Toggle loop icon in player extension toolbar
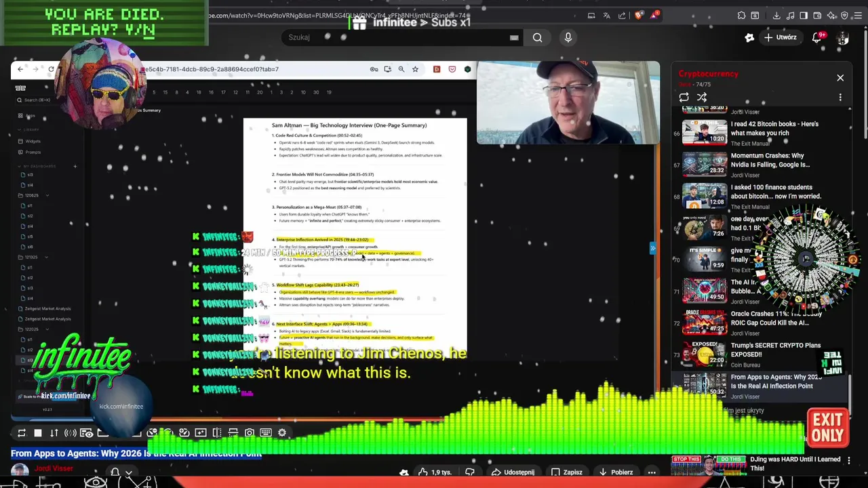 (22, 433)
